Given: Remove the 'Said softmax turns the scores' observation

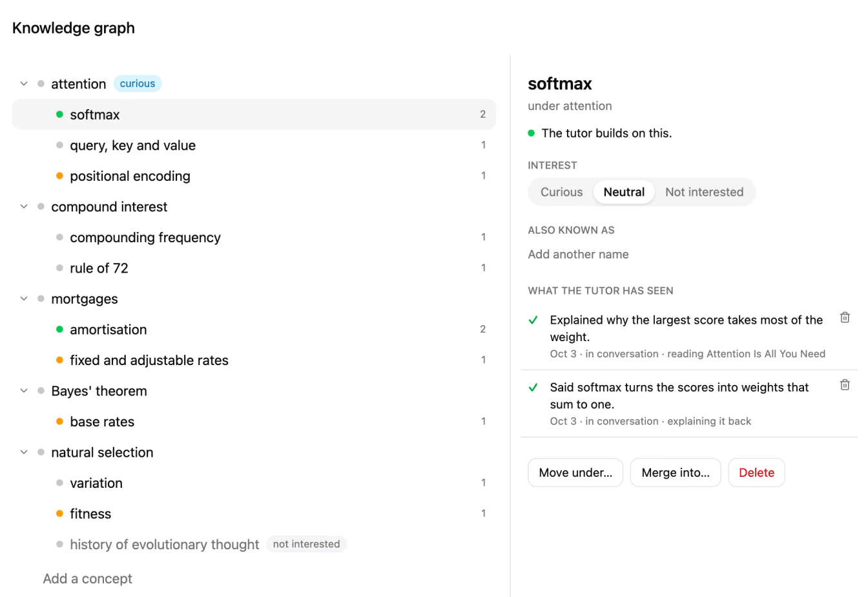Looking at the screenshot, I should (844, 385).
